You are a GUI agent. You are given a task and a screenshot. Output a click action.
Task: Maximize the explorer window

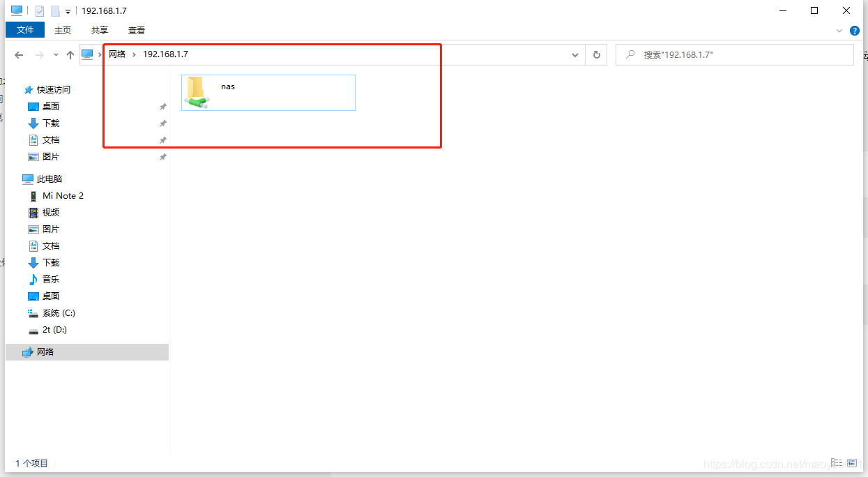(814, 10)
